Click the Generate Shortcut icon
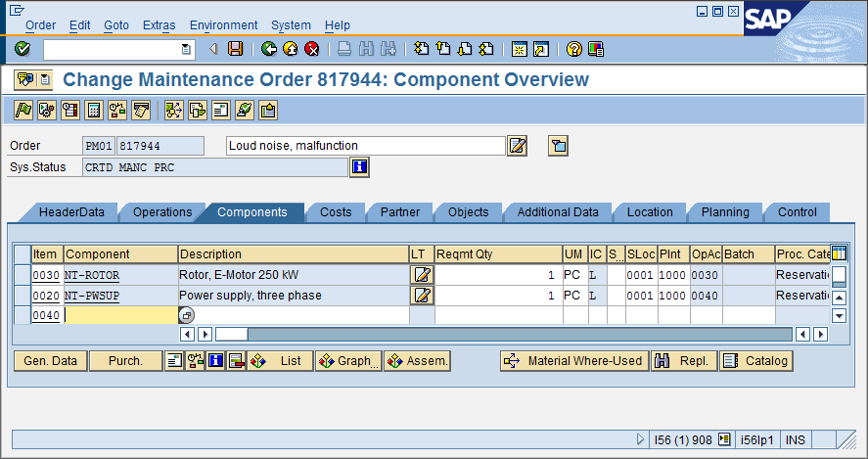The width and height of the screenshot is (868, 459). coord(541,49)
